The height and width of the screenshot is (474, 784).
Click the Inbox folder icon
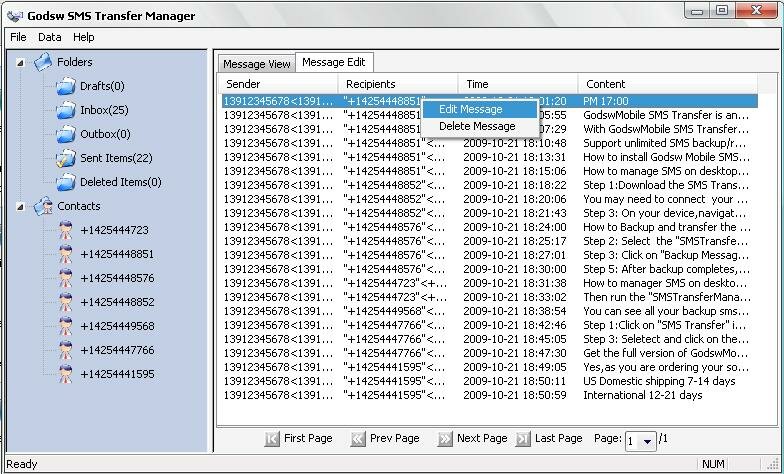[x=66, y=110]
